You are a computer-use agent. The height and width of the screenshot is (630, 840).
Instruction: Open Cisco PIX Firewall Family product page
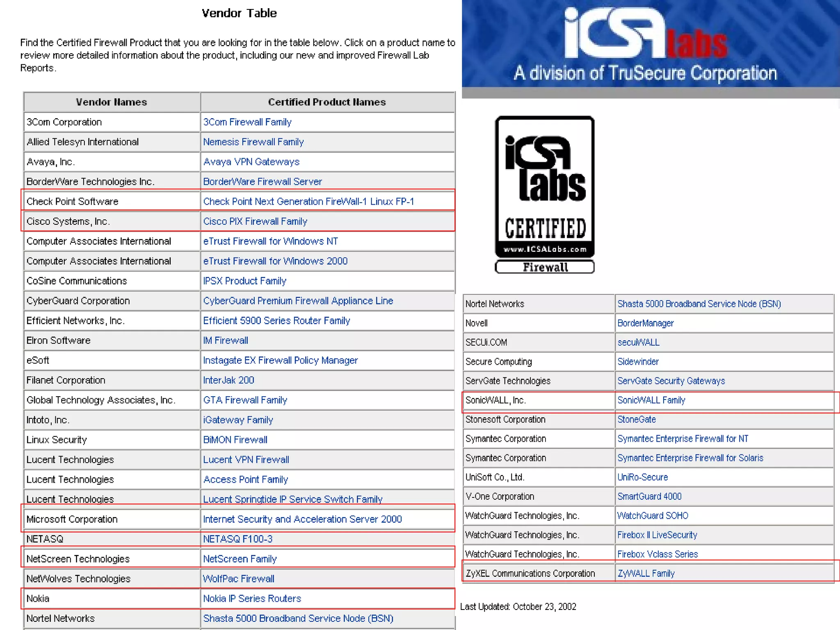pyautogui.click(x=255, y=221)
